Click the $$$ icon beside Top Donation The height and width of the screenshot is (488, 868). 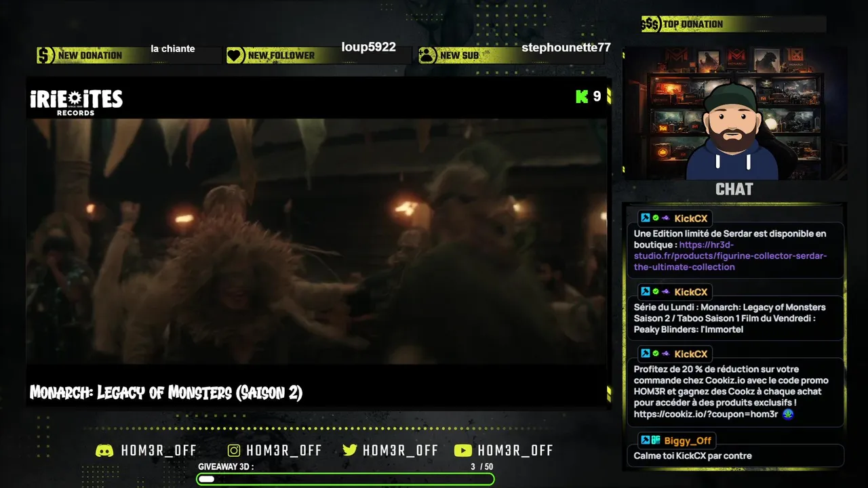651,24
